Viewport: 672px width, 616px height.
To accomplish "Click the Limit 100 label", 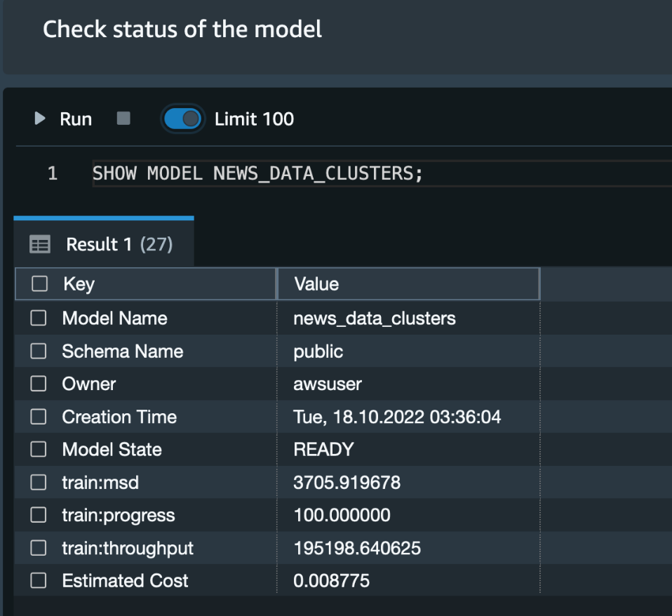I will [x=254, y=119].
